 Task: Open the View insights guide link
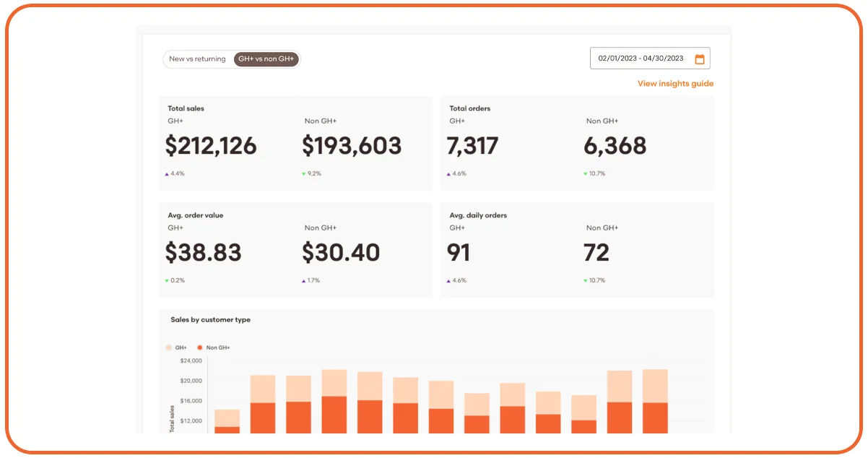pyautogui.click(x=675, y=84)
